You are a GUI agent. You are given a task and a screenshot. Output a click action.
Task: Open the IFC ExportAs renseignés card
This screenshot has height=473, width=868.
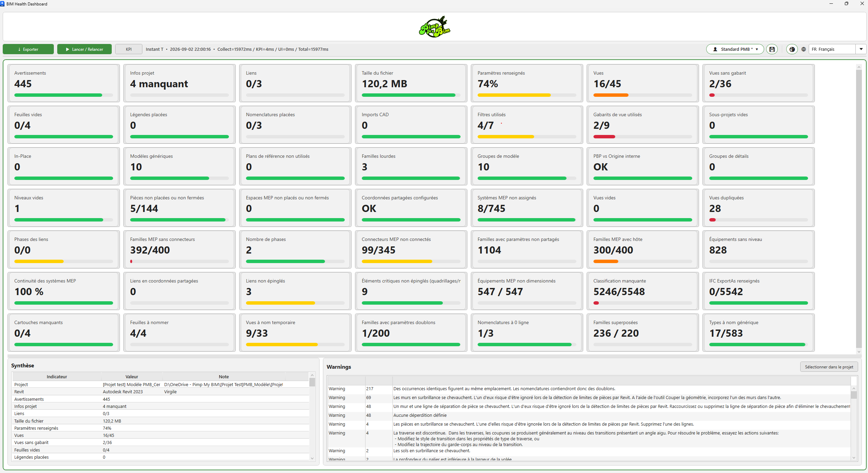click(x=759, y=291)
